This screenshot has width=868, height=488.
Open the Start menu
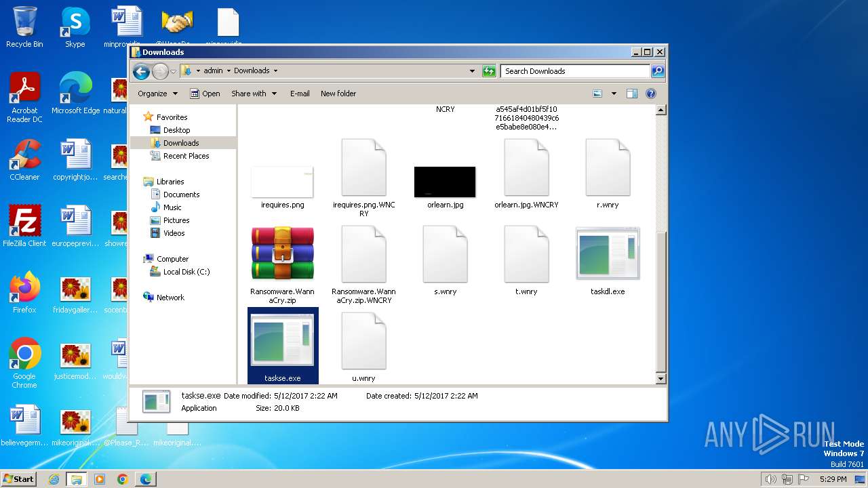(x=18, y=479)
